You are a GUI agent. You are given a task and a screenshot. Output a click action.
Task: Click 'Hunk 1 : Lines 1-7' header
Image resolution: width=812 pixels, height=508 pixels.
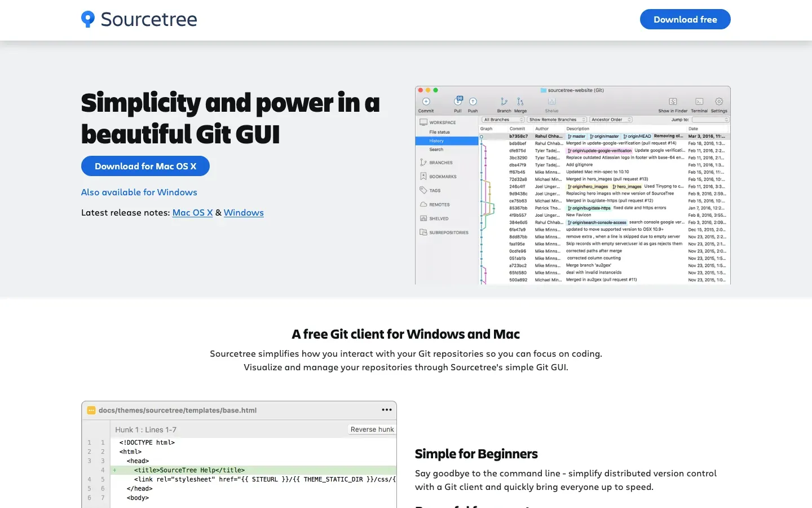tap(146, 430)
